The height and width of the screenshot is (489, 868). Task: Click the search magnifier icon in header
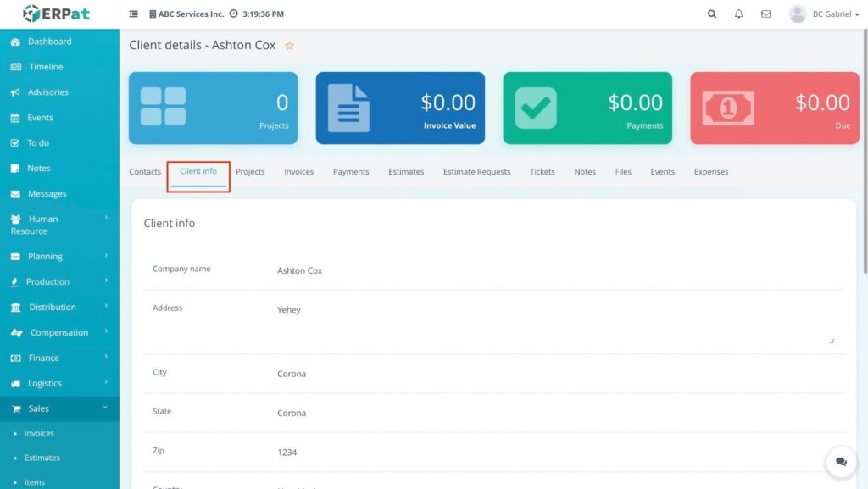[712, 14]
